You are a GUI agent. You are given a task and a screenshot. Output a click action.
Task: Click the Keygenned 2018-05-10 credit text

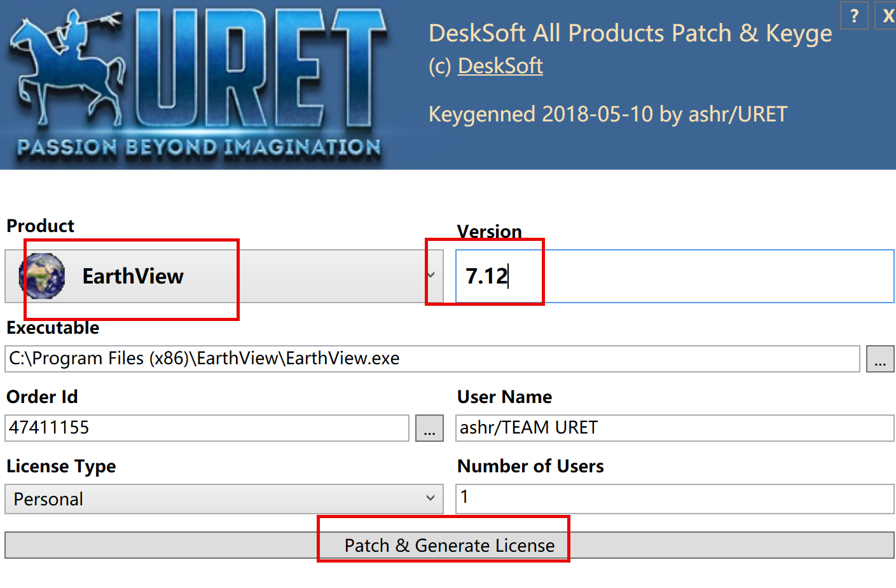608,114
